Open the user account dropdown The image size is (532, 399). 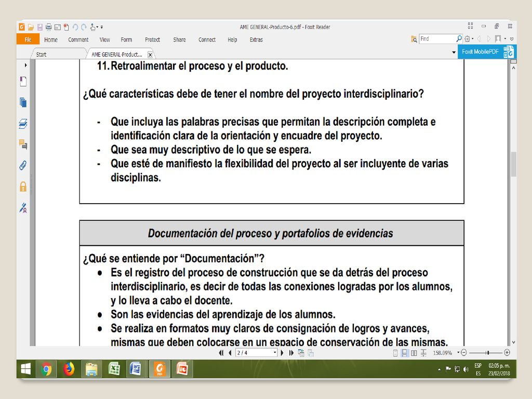point(500,38)
